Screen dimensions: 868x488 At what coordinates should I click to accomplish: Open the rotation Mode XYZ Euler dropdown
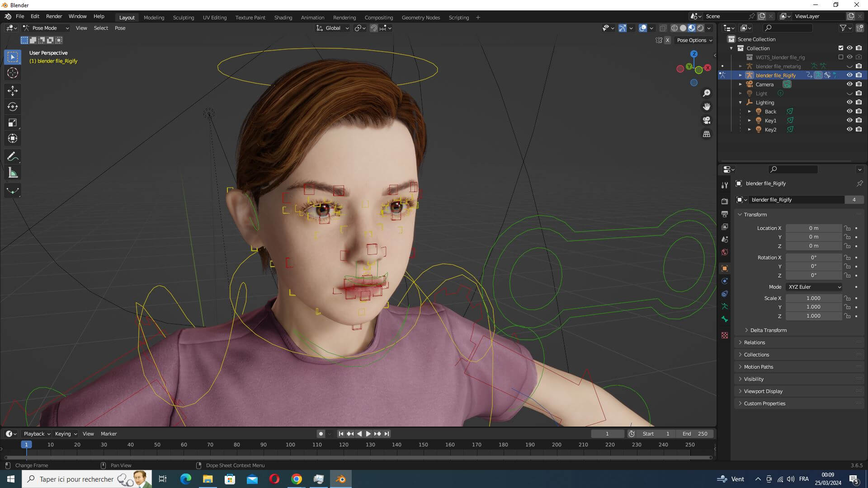tap(814, 287)
